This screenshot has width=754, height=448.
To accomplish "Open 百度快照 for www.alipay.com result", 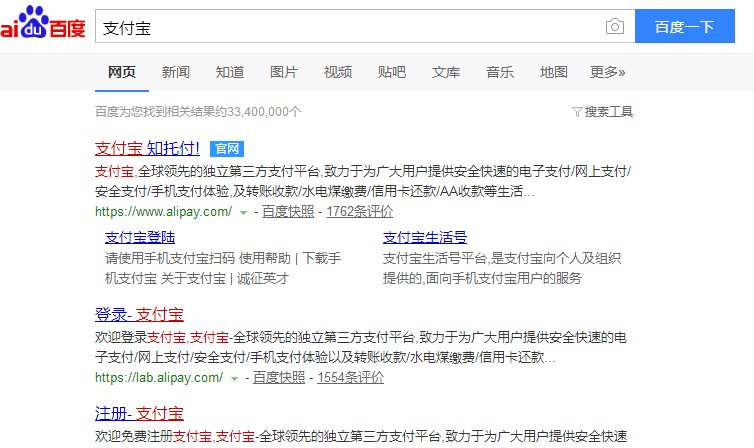I will click(288, 212).
